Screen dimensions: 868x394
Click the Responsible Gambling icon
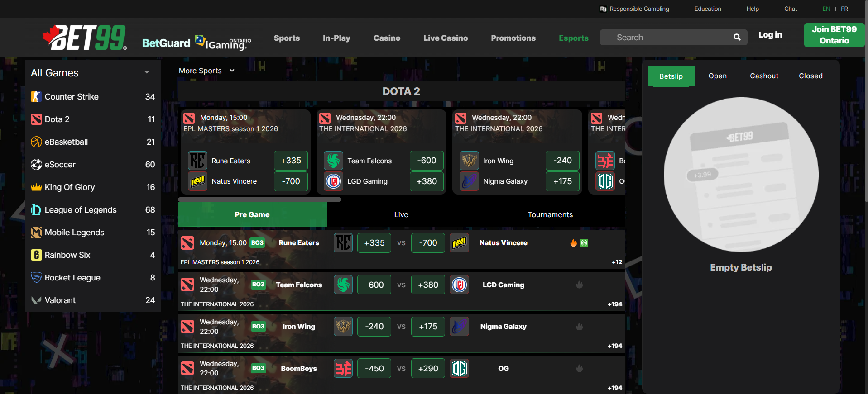(x=603, y=9)
